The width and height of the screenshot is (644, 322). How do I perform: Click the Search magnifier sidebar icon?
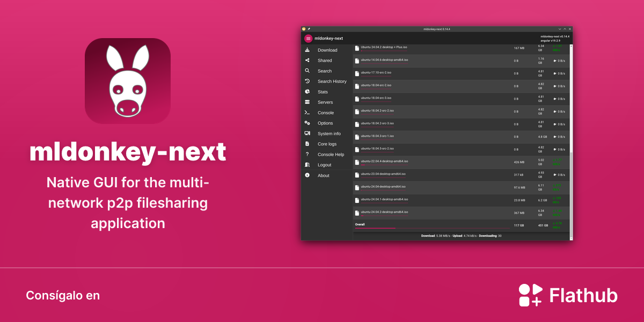coord(307,71)
